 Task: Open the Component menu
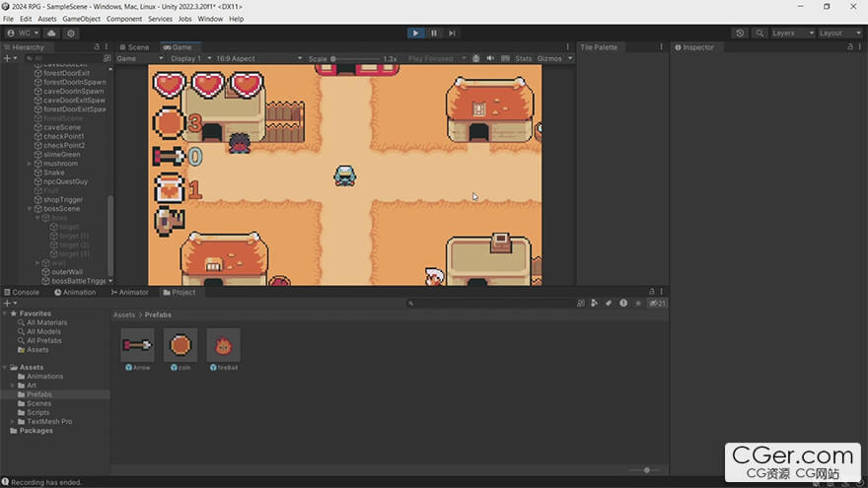coord(124,19)
